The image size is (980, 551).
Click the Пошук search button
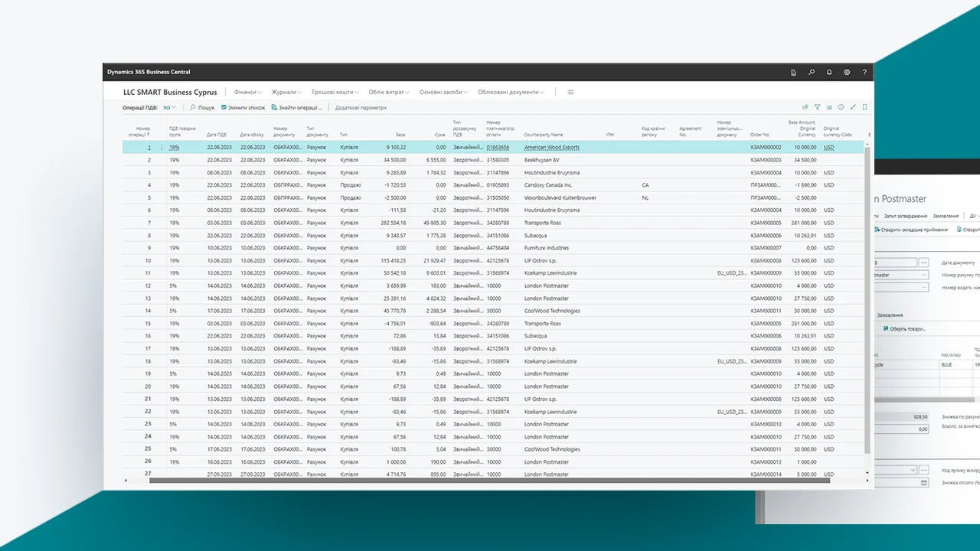tap(203, 108)
